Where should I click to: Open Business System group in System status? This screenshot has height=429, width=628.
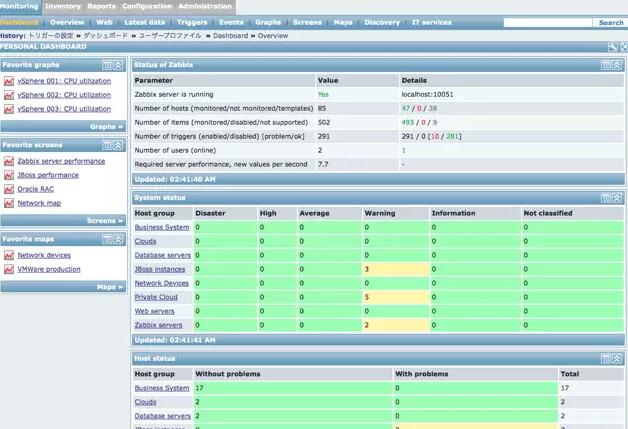(x=162, y=227)
